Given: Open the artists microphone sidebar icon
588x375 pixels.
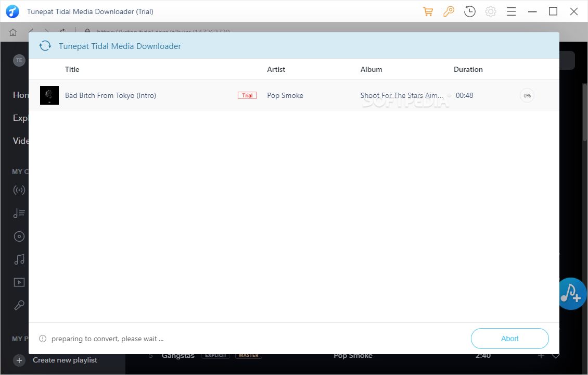Looking at the screenshot, I should pyautogui.click(x=19, y=305).
